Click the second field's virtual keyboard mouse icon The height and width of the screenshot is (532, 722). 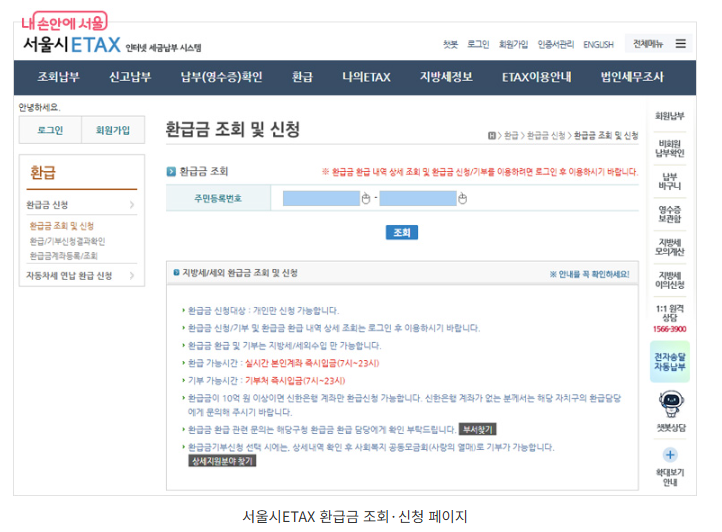(462, 198)
